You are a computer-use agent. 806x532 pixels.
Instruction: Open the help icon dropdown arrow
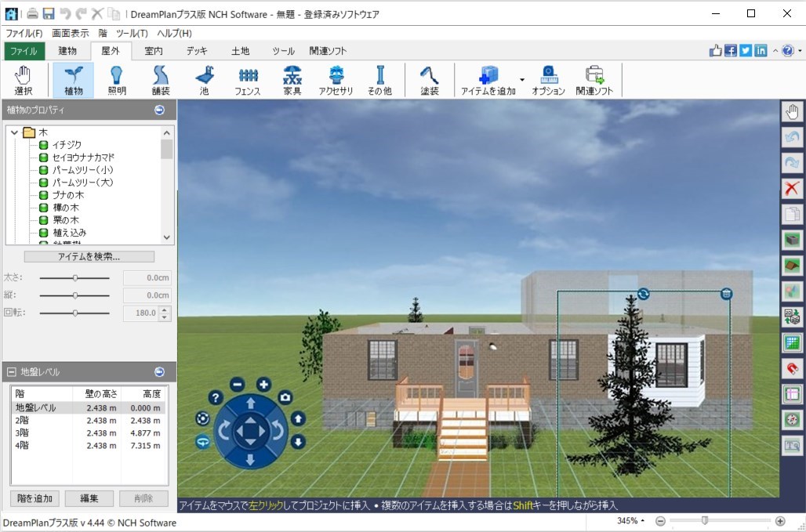pyautogui.click(x=800, y=51)
